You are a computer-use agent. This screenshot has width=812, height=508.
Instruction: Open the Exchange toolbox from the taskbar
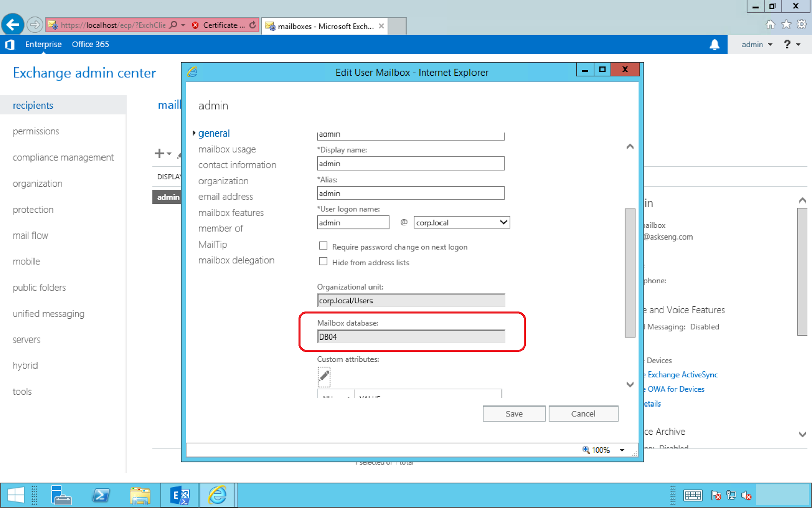pos(180,495)
